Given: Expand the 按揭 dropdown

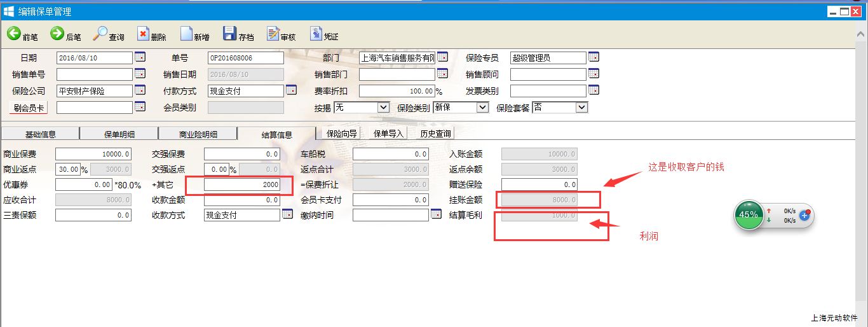Looking at the screenshot, I should (x=383, y=108).
